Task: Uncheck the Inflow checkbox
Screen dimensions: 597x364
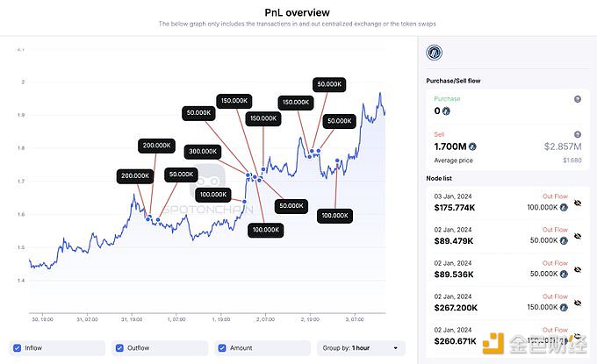Action: tap(18, 348)
